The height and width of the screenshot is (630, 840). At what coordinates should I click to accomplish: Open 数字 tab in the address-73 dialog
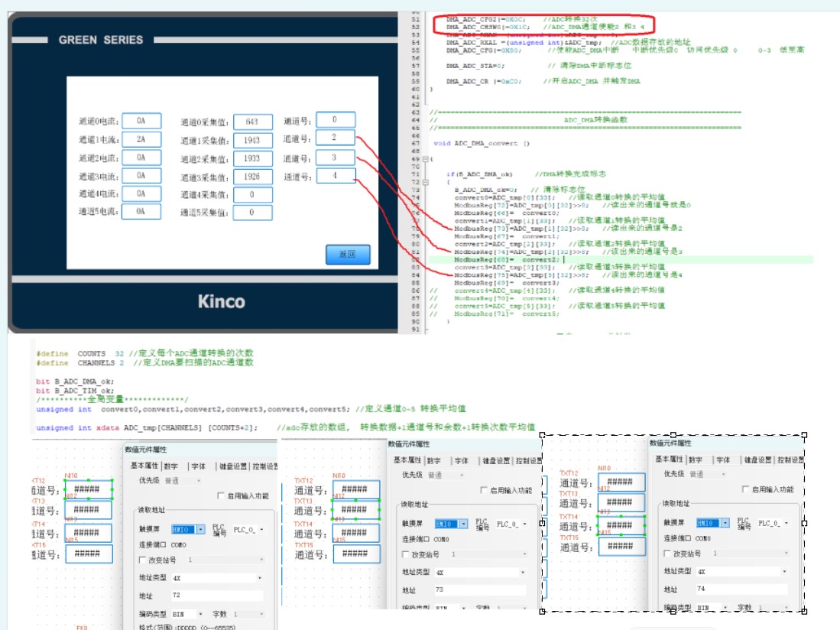click(x=434, y=461)
